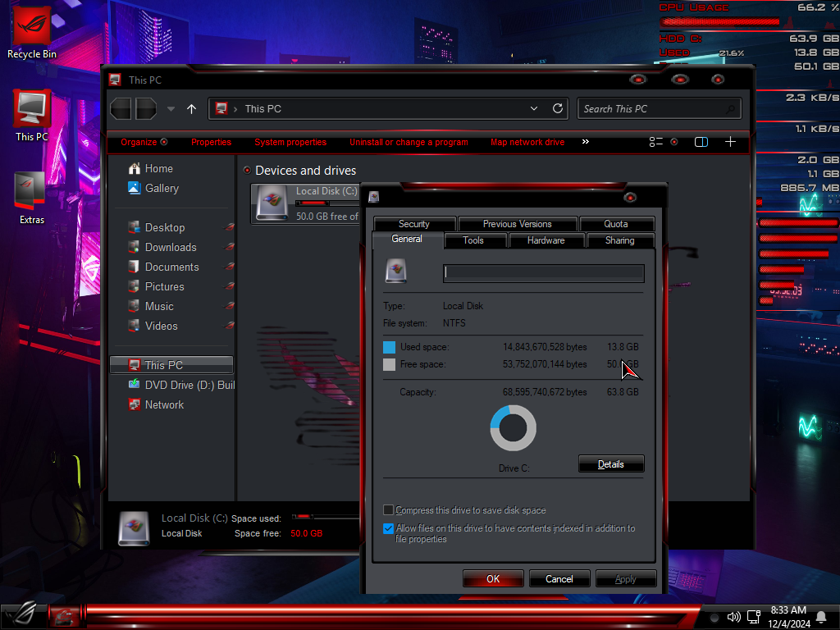
Task: Click the Network icon in sidebar
Action: click(x=134, y=404)
